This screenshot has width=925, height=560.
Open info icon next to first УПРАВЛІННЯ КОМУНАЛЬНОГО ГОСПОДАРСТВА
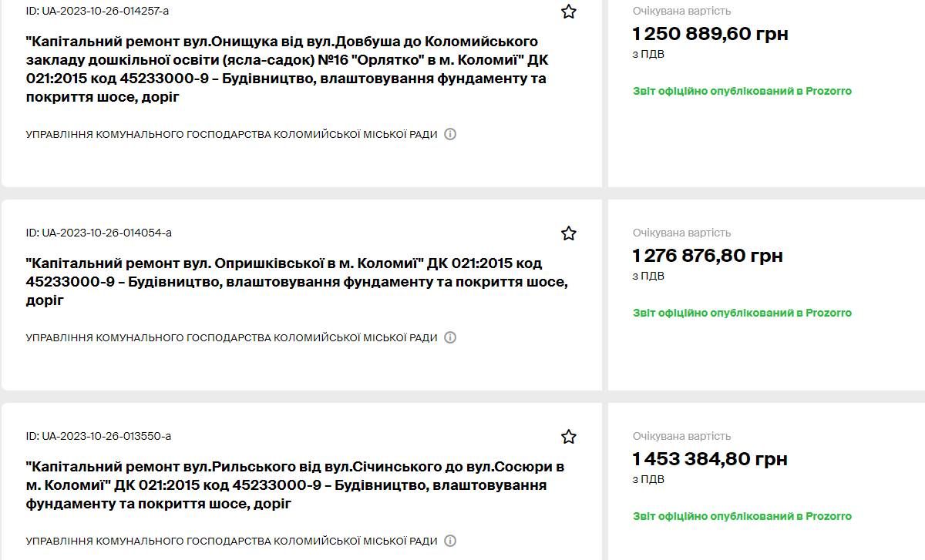coord(451,134)
